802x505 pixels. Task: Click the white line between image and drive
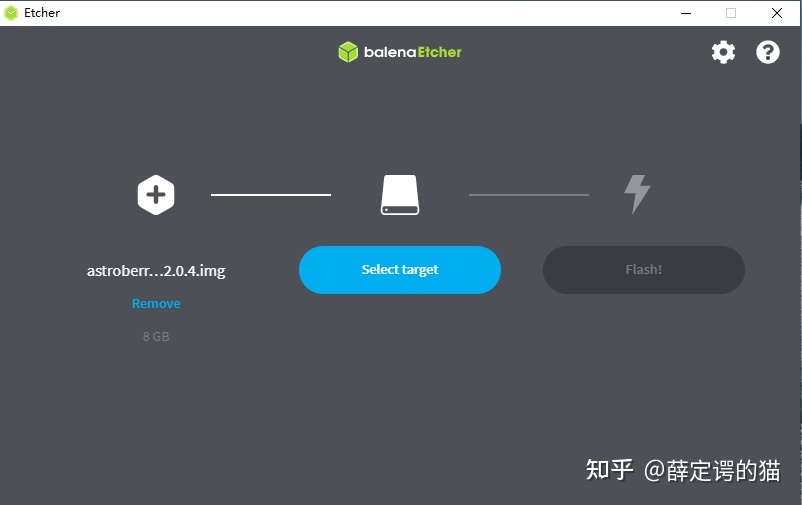click(x=270, y=195)
